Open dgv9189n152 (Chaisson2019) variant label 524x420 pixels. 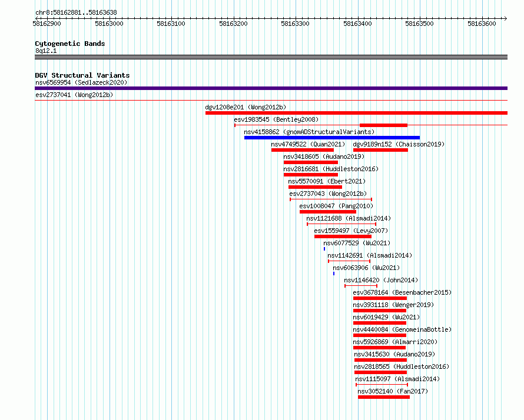tap(399, 144)
